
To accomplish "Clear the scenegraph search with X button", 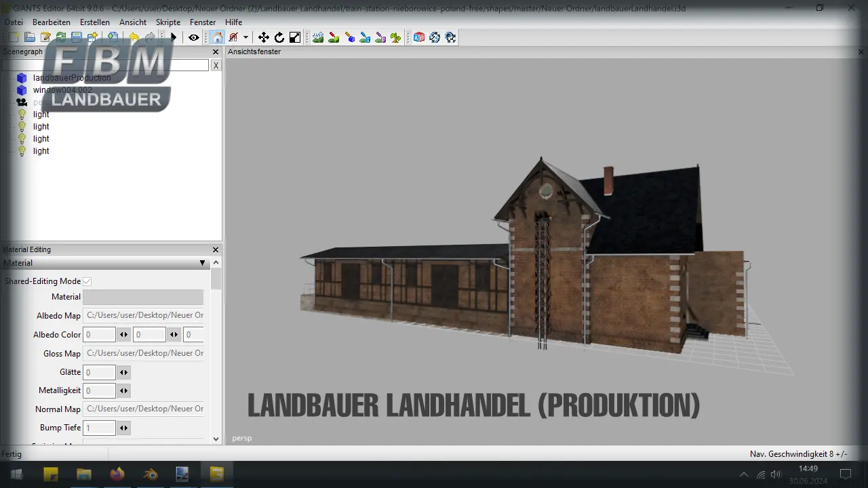I will [216, 65].
